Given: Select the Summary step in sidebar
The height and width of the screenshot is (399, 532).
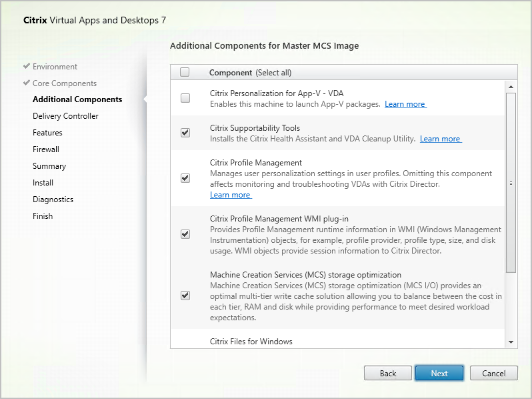Looking at the screenshot, I should pyautogui.click(x=49, y=166).
